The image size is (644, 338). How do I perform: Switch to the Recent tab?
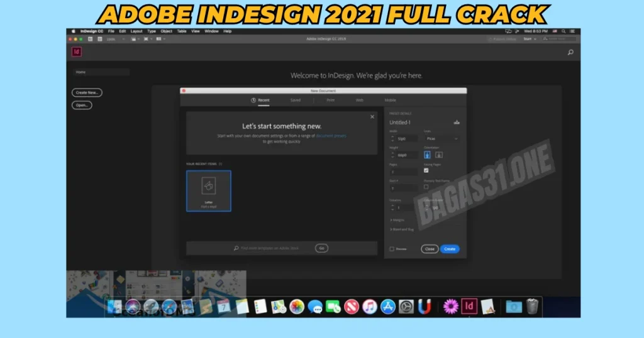tap(260, 100)
